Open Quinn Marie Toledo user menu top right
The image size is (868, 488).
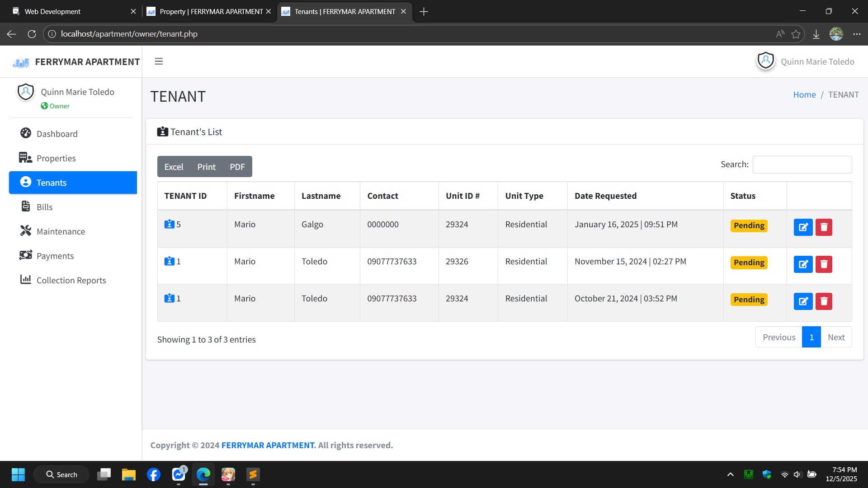(x=806, y=61)
